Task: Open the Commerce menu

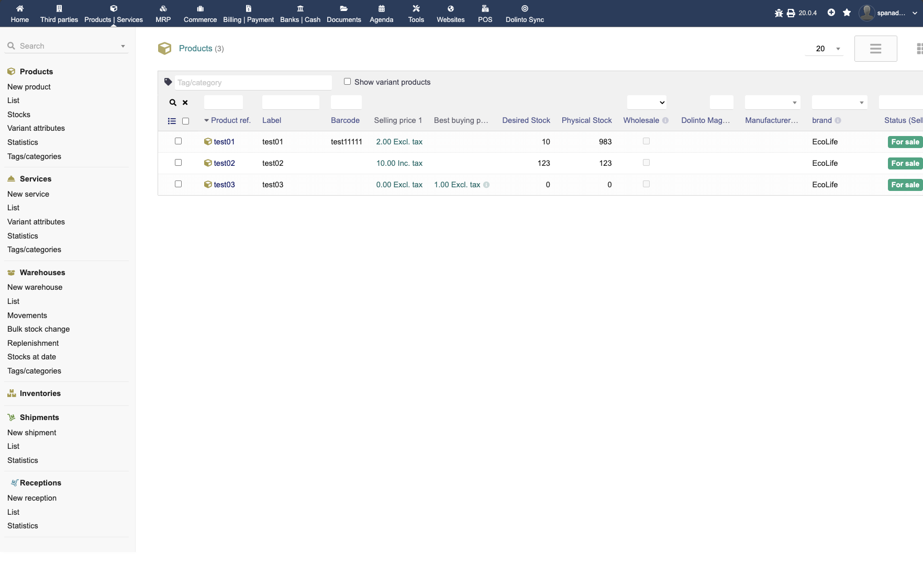Action: pyautogui.click(x=200, y=14)
